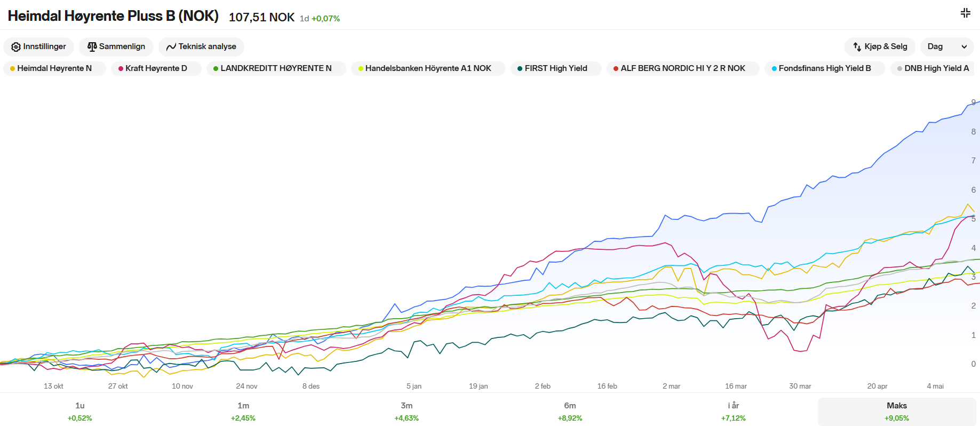Toggle the LANDKREDITT HØYRENTE N series
This screenshot has width=980, height=426.
point(276,68)
